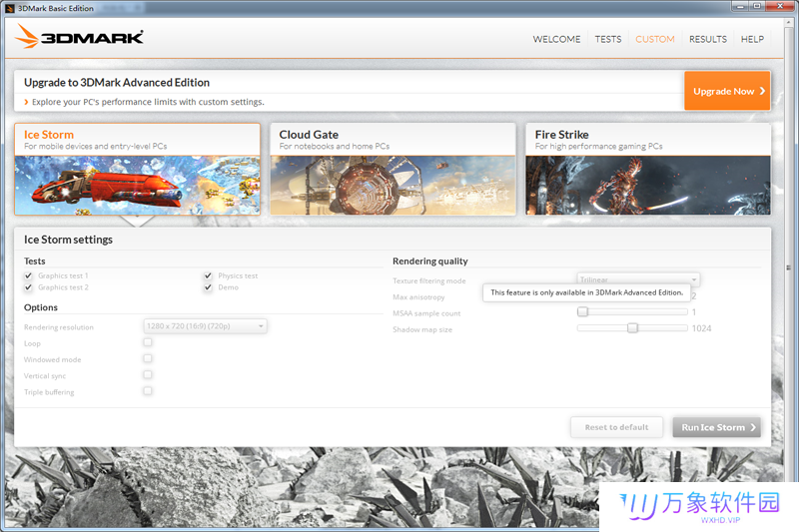
Task: Click the Shadow map size value 1024
Action: [701, 328]
